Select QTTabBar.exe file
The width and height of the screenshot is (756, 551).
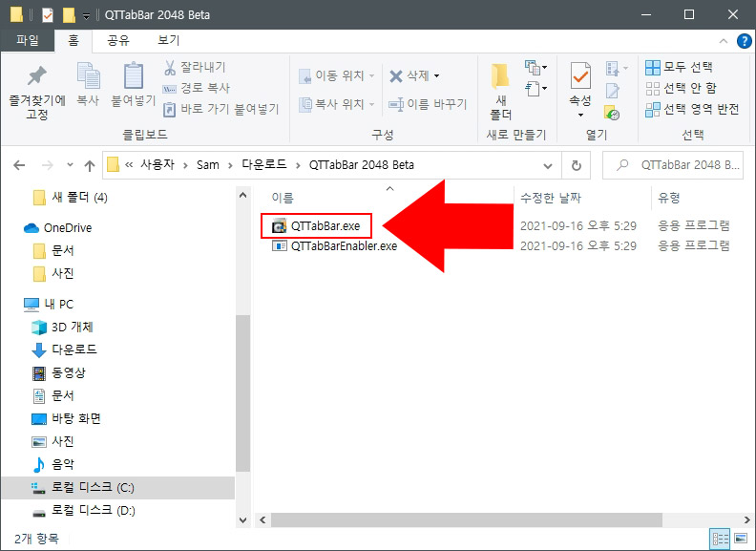click(316, 225)
